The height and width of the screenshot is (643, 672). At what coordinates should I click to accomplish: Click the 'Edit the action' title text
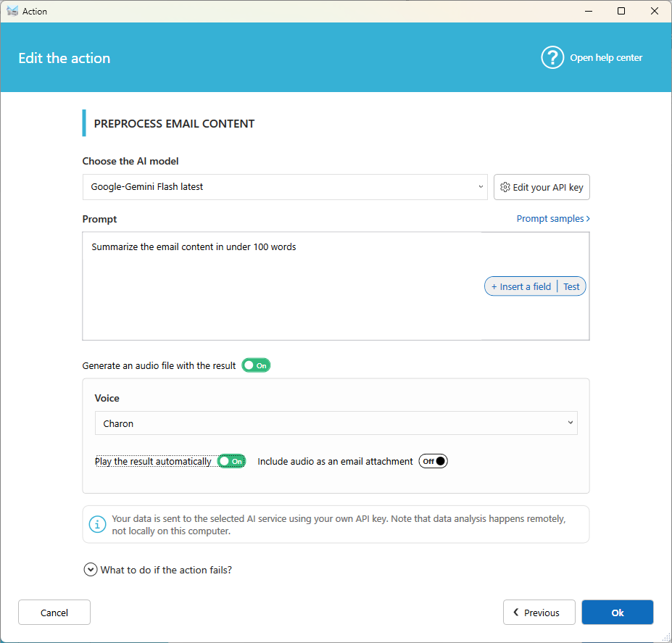65,58
